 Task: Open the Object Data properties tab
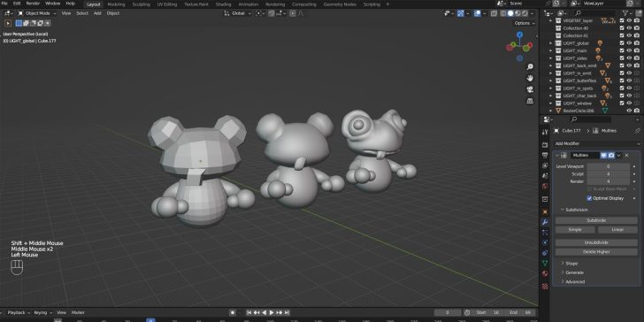[x=545, y=264]
